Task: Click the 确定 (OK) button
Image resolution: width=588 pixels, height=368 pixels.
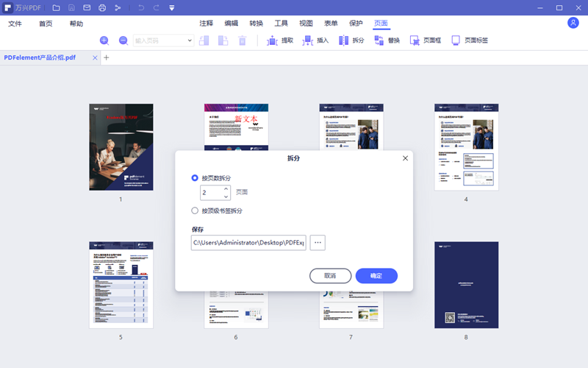Action: point(376,276)
